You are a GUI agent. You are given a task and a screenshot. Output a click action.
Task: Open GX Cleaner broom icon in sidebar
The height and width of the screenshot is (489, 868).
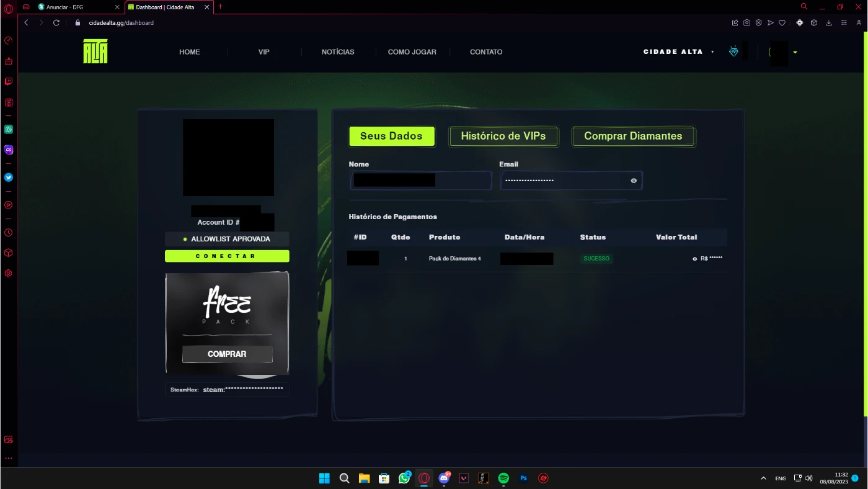click(9, 61)
